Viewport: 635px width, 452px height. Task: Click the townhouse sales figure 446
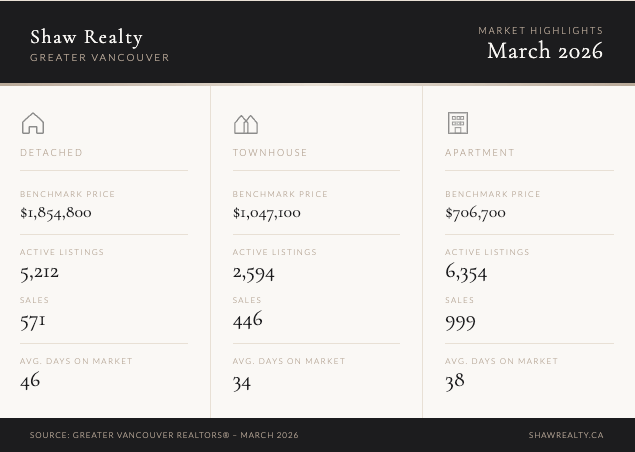(x=248, y=319)
